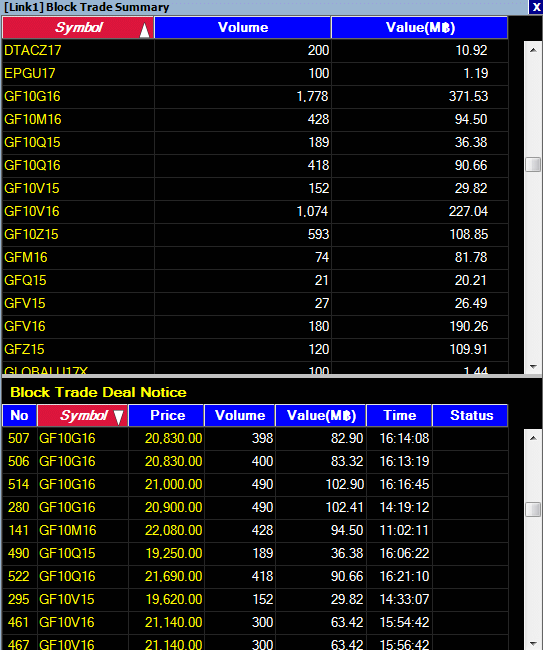Close the Block Trade Summary window

click(x=536, y=7)
